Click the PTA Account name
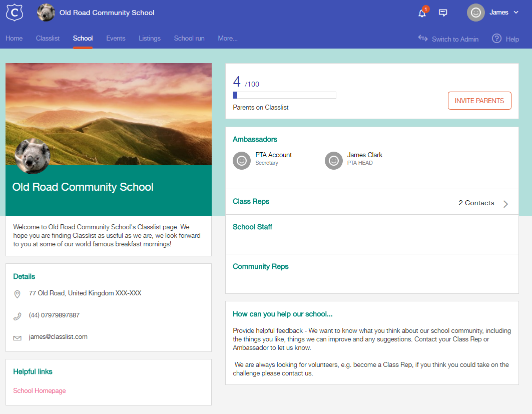 pyautogui.click(x=273, y=155)
